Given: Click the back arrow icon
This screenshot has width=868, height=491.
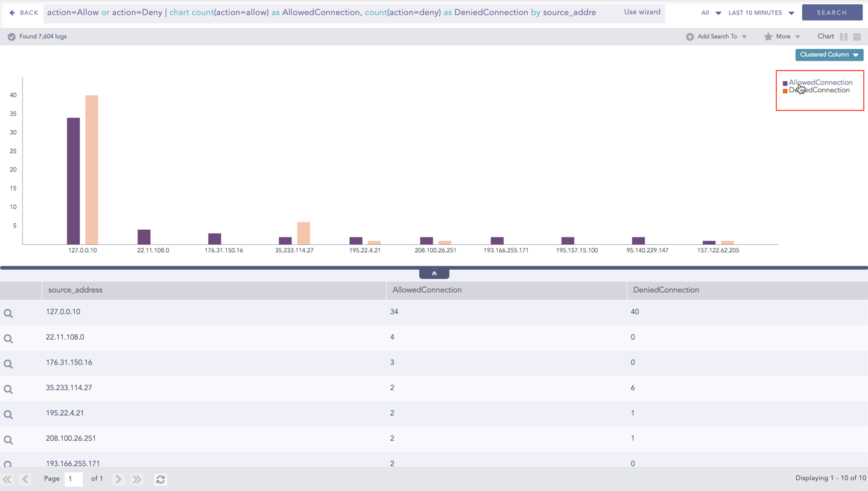Looking at the screenshot, I should coord(12,13).
